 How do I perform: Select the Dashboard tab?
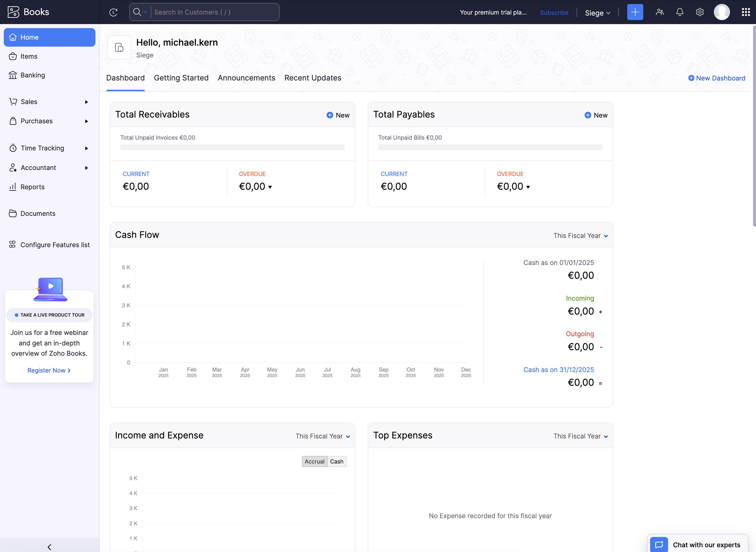[125, 78]
